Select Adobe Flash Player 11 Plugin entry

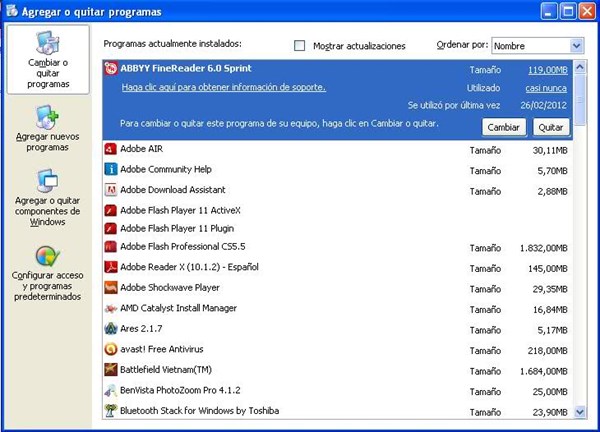pyautogui.click(x=177, y=228)
